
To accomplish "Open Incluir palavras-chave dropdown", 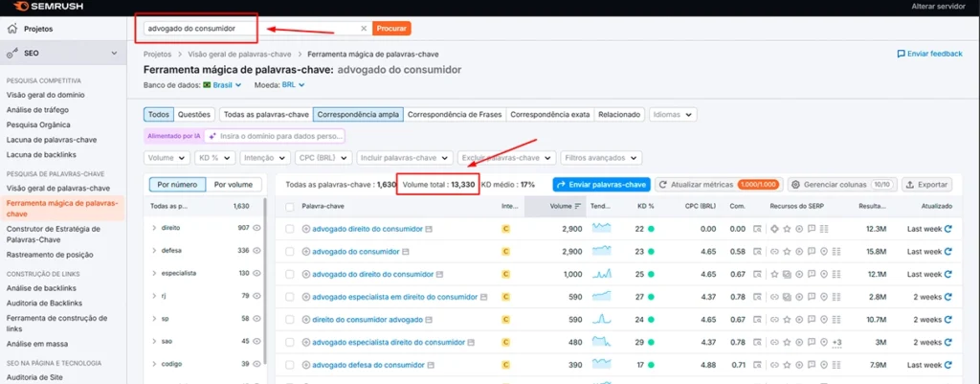I will [406, 158].
